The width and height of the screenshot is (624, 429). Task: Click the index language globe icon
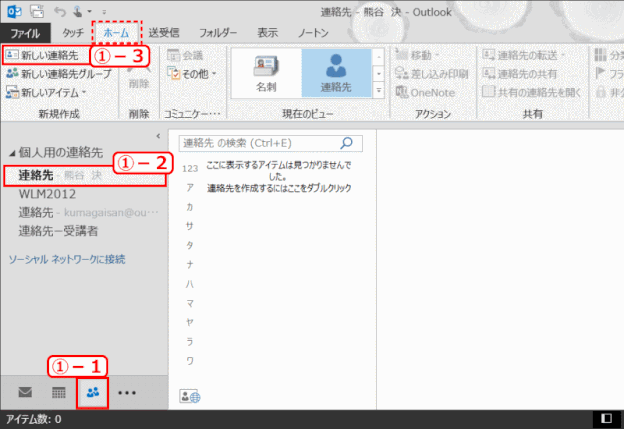(190, 396)
